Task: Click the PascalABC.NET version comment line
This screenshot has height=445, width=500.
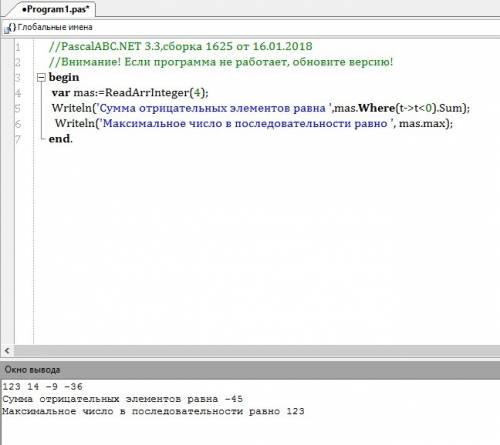Action: (181, 46)
